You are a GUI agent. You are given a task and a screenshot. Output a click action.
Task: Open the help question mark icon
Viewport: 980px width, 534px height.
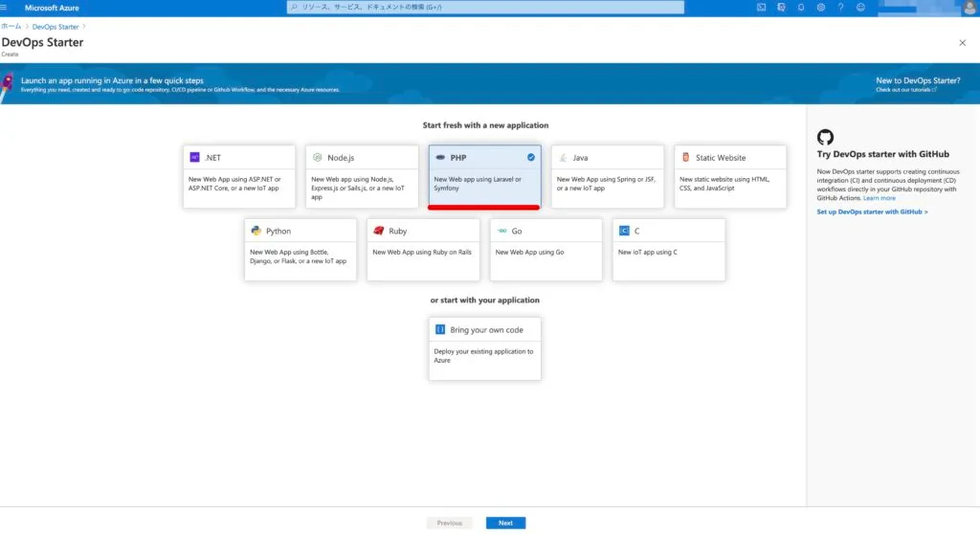point(840,8)
